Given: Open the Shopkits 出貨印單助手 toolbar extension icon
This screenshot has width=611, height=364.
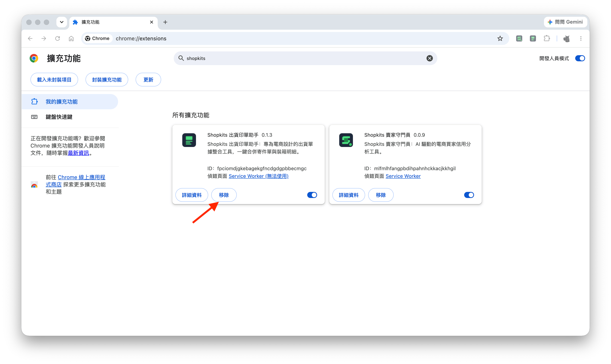Looking at the screenshot, I should point(533,38).
